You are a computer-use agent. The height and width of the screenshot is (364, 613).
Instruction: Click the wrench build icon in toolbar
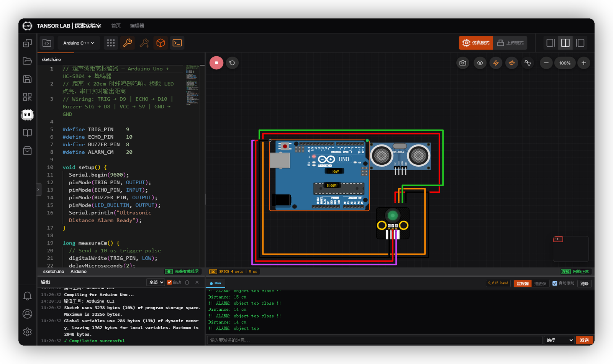coord(128,43)
